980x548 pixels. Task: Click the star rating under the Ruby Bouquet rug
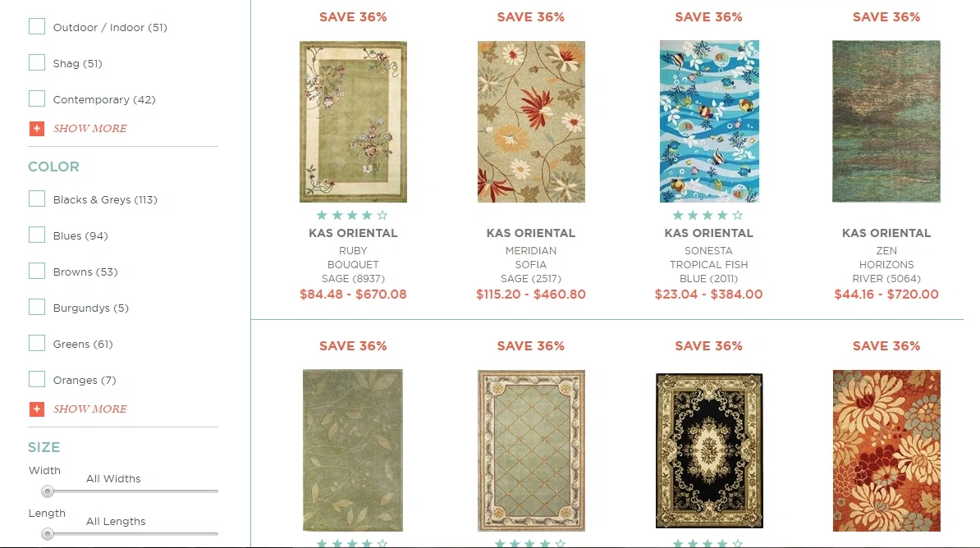click(x=352, y=216)
